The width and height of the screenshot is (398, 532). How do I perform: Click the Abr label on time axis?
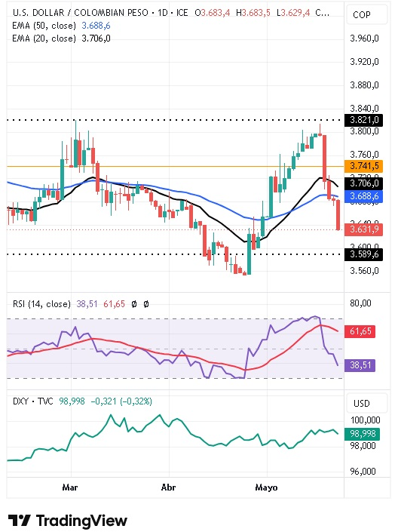click(168, 487)
